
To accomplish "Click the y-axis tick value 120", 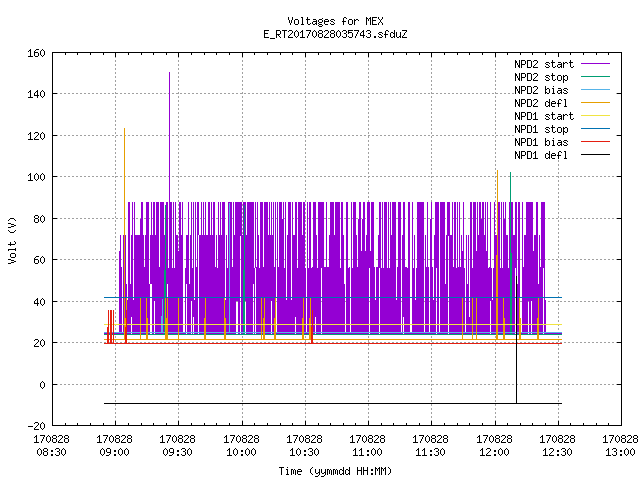I will 36,136.
